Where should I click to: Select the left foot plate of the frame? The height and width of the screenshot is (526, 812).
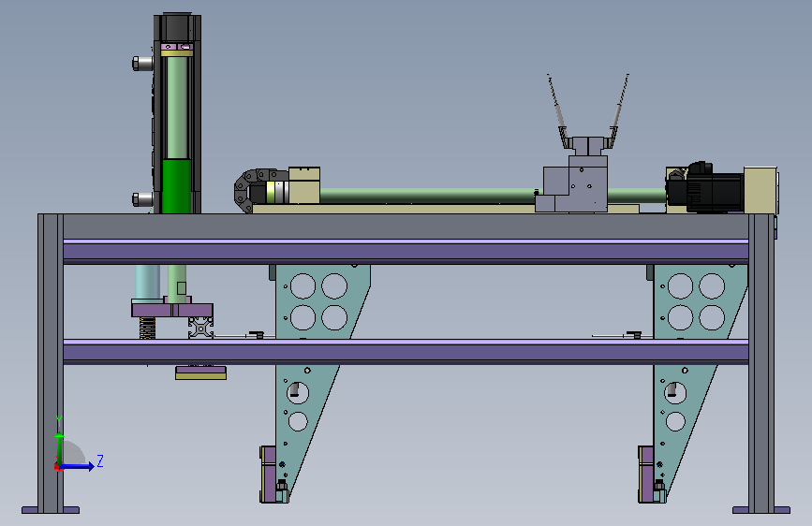[x=51, y=510]
